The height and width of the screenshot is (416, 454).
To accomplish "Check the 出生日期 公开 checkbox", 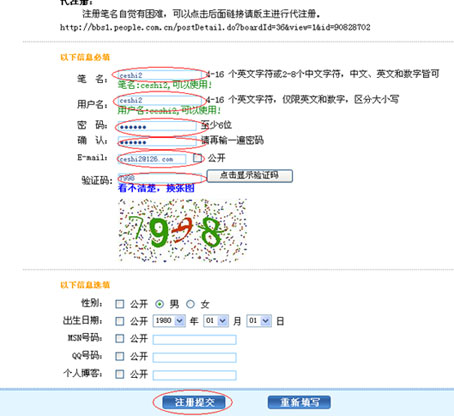I will [119, 321].
